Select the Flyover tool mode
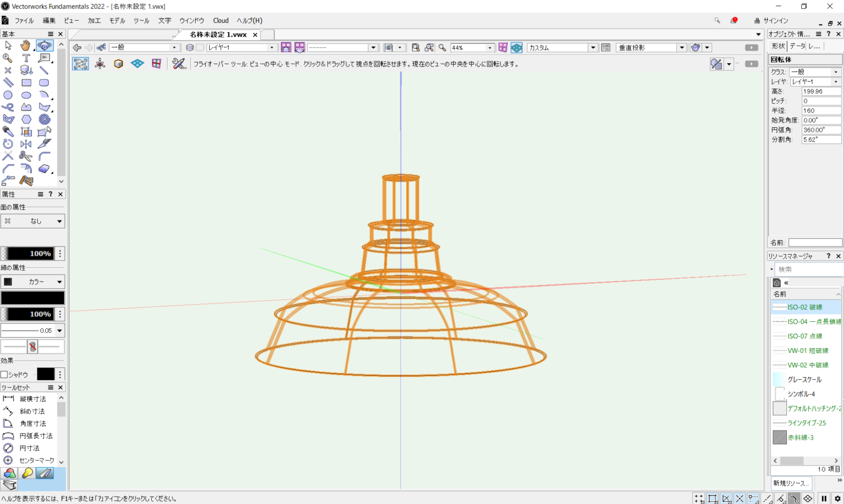Viewport: 844px width, 504px height. [x=81, y=64]
